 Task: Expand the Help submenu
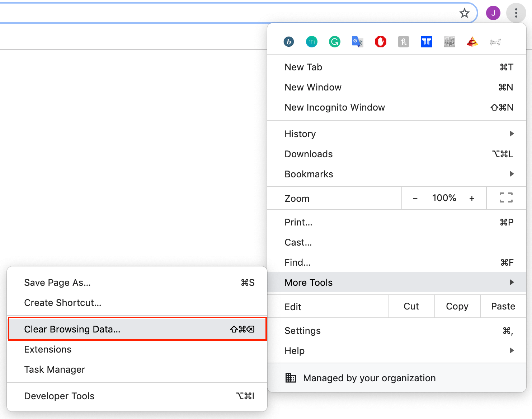click(397, 351)
